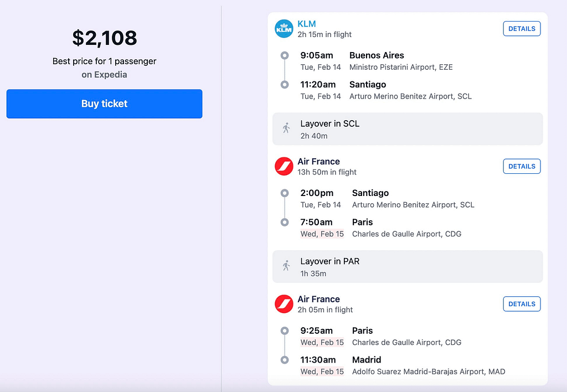Click the '1h 35m' layover duration
Viewport: 567px width, 392px height.
click(x=313, y=274)
